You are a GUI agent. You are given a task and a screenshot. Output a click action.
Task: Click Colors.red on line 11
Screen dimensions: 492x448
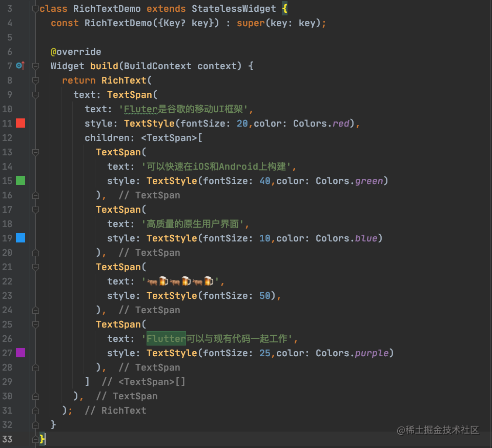[x=321, y=124]
